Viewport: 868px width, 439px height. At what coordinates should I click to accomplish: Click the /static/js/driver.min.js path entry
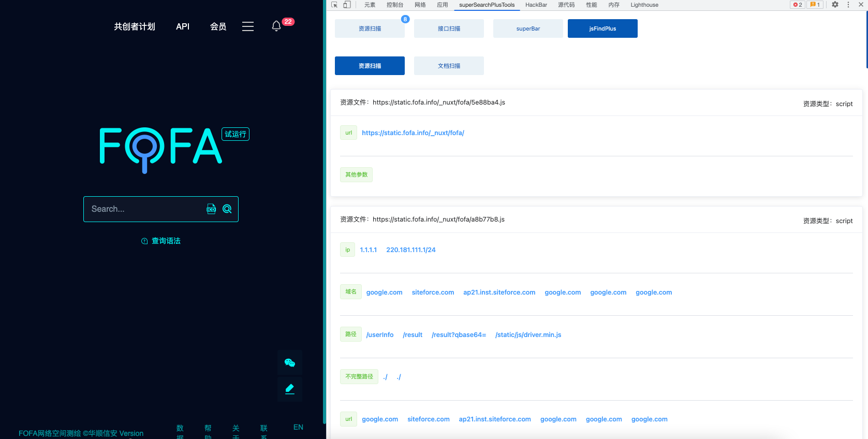pyautogui.click(x=528, y=335)
